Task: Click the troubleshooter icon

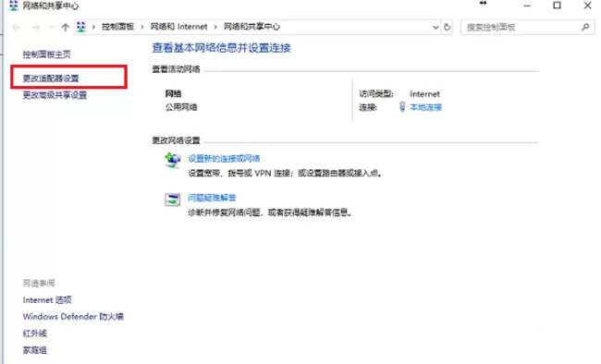Action: [x=173, y=200]
